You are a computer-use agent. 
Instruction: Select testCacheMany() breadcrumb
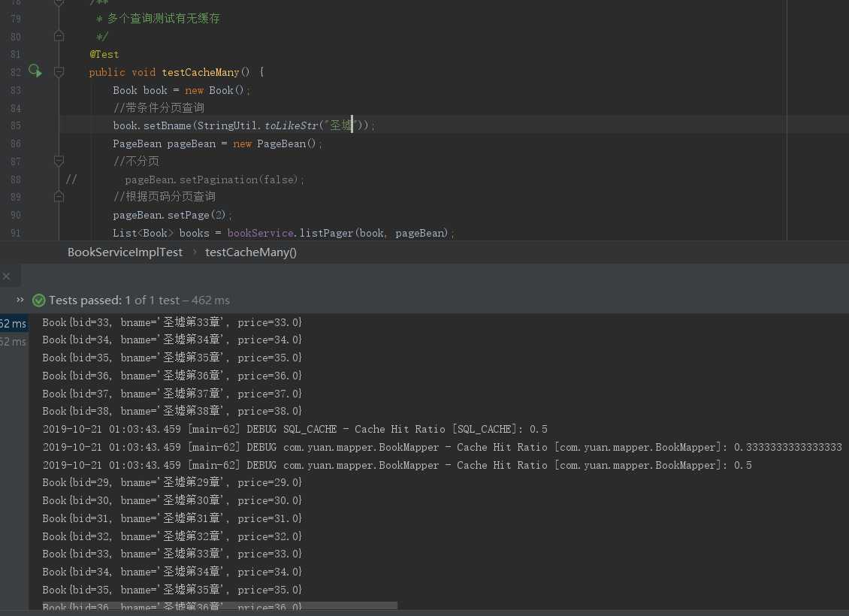click(251, 252)
